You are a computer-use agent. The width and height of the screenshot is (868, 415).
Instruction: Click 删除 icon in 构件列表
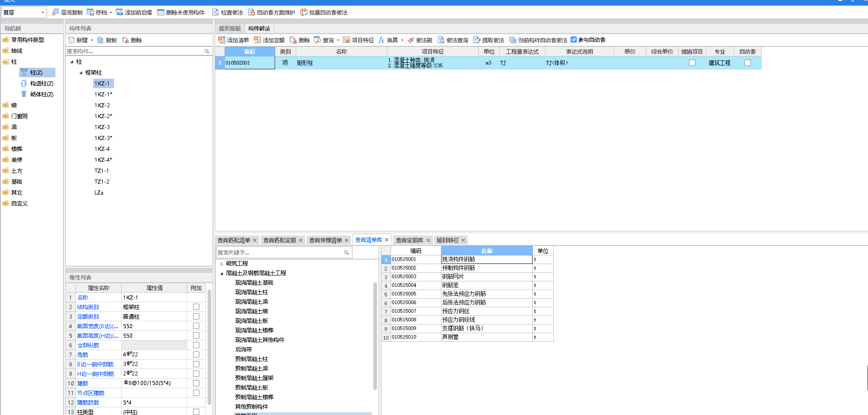tap(125, 40)
